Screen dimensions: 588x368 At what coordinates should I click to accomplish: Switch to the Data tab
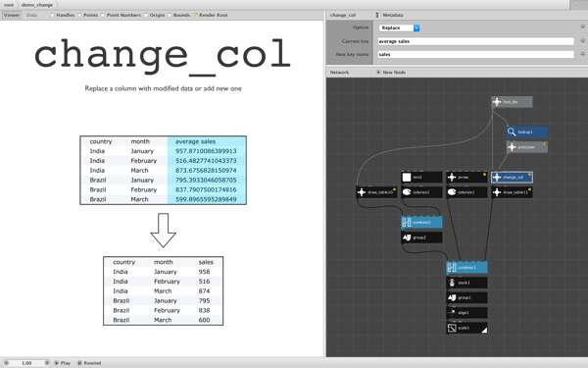tap(31, 15)
